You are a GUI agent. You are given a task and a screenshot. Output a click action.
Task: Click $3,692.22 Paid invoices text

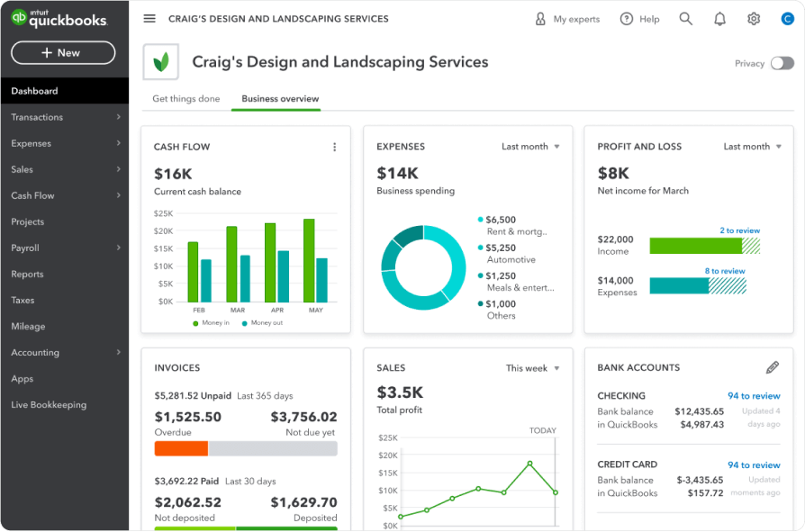coord(186,482)
